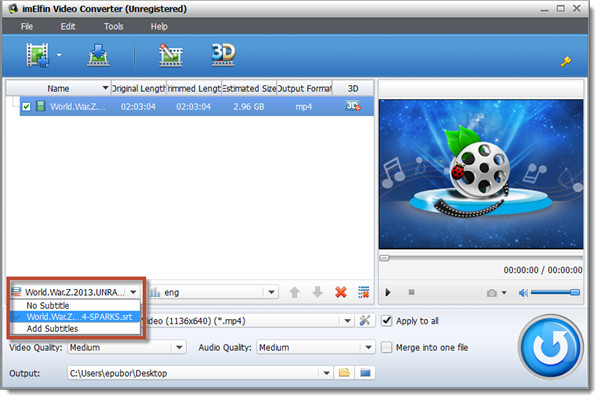Click the Original Length value 02:03:04

point(138,106)
